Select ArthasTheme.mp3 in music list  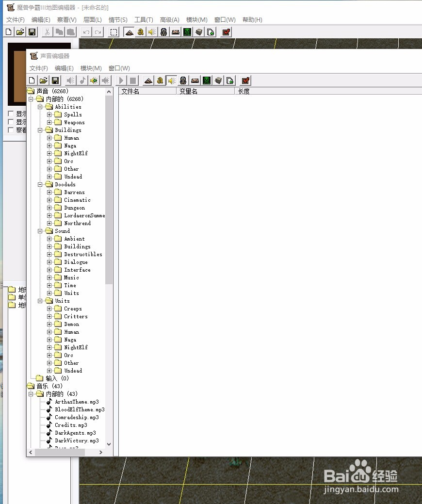click(77, 402)
